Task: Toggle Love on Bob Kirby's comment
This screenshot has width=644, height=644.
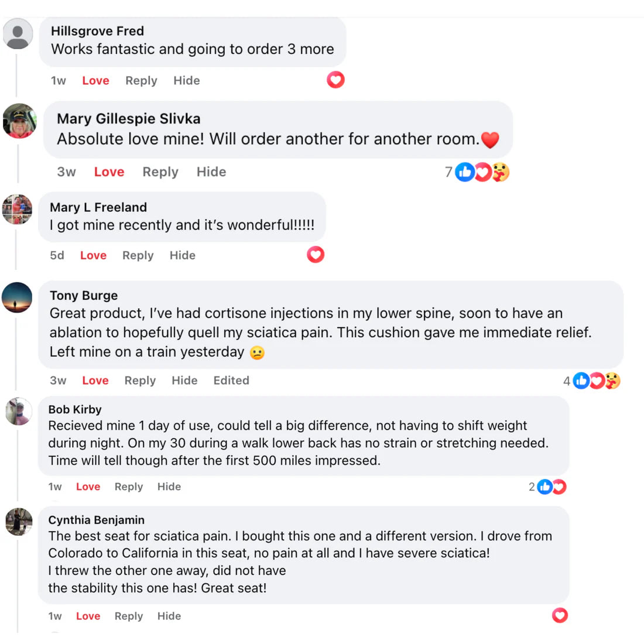Action: tap(88, 487)
